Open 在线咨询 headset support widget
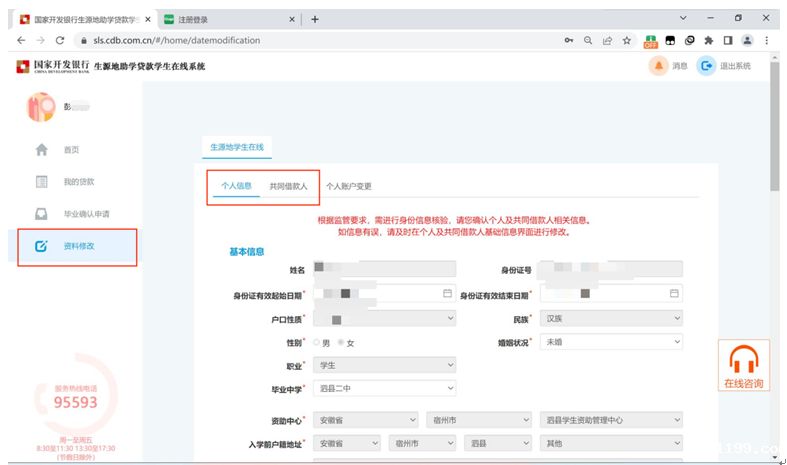Viewport: 787px width, 465px height. point(743,366)
